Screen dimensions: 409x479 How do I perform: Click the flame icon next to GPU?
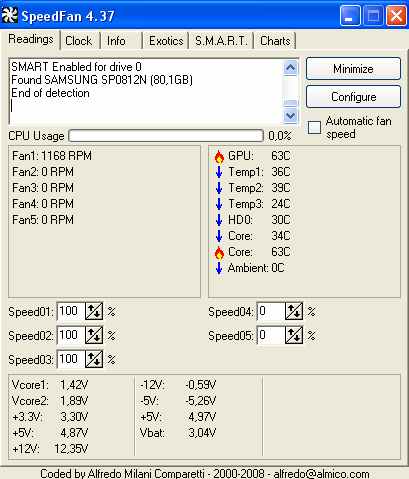(219, 156)
